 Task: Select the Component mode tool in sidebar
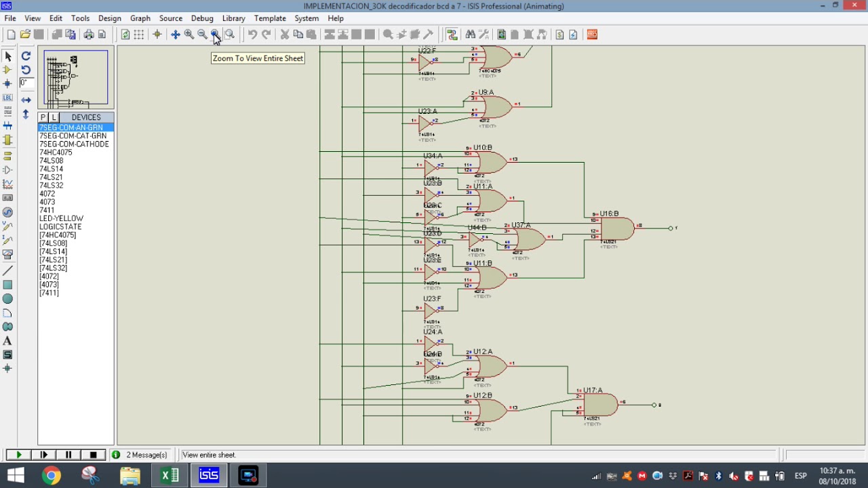[x=8, y=70]
